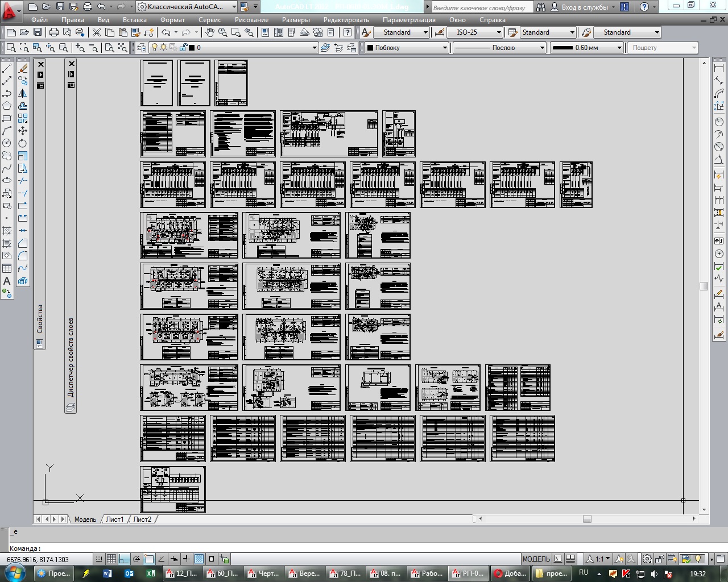This screenshot has height=582, width=728.
Task: Select the Circle drawing tool
Action: [x=7, y=143]
